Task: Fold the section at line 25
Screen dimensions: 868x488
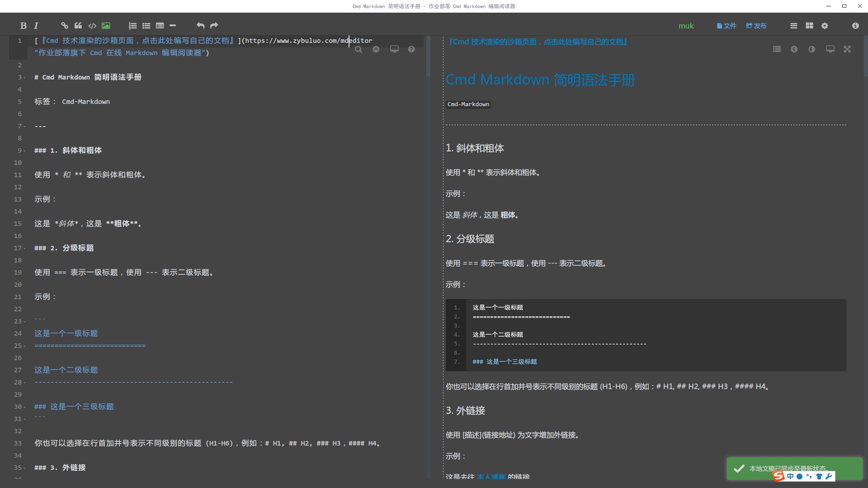Action: point(25,346)
